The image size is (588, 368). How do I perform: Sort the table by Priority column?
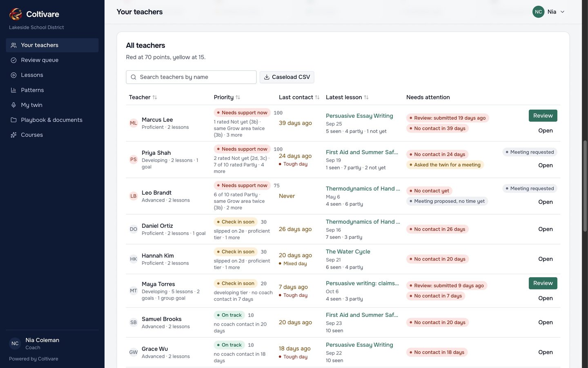(x=227, y=97)
